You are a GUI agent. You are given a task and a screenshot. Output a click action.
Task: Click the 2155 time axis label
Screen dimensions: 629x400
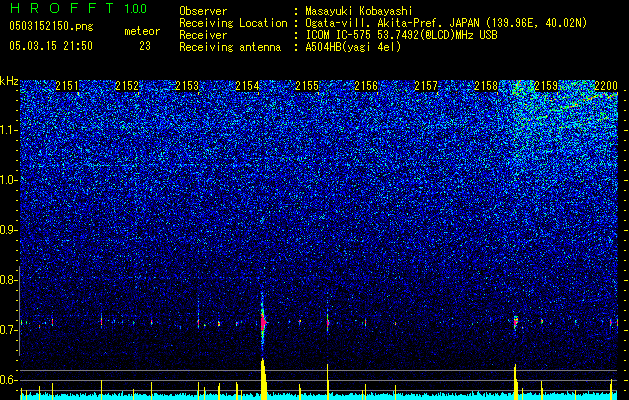pyautogui.click(x=307, y=86)
